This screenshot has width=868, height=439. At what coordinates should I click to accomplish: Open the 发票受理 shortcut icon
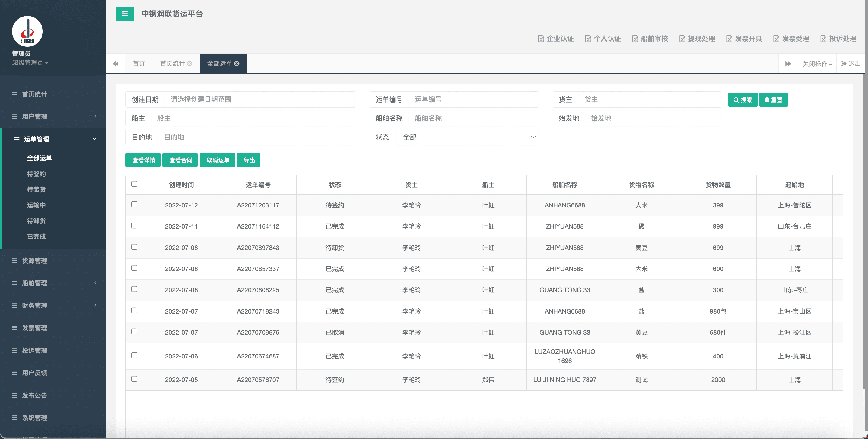click(x=776, y=39)
